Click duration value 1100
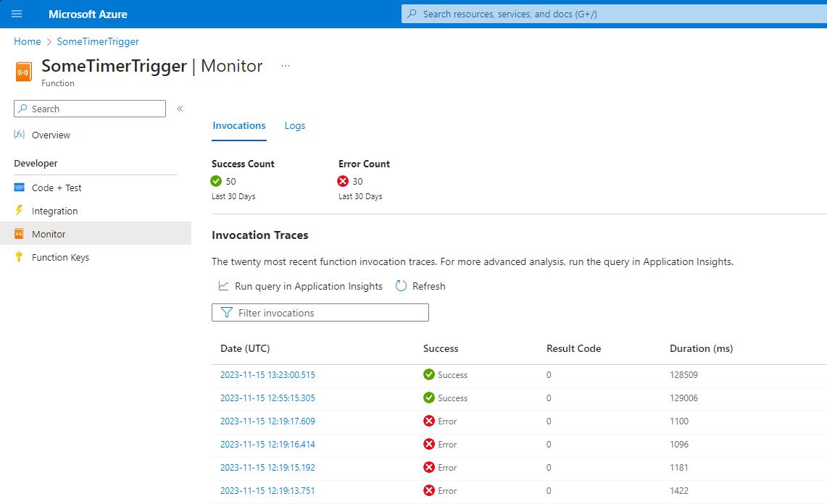The image size is (827, 504). 679,421
